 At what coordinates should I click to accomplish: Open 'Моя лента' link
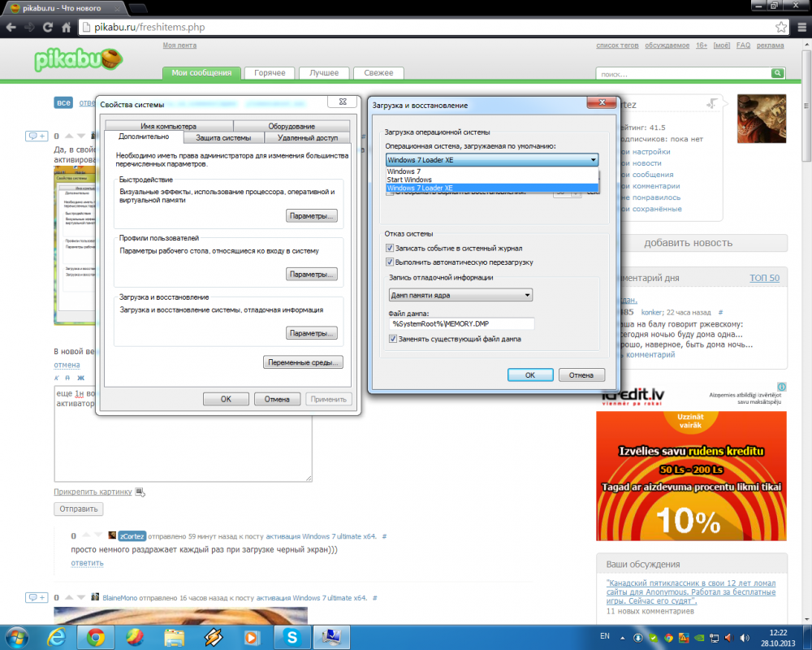[x=179, y=45]
